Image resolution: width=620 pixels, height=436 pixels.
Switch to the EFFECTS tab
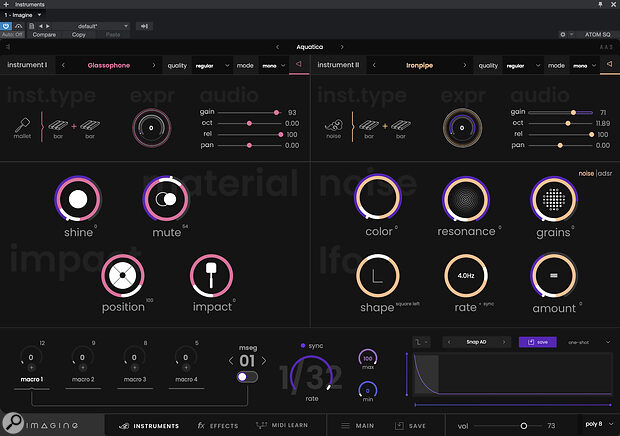[x=217, y=426]
